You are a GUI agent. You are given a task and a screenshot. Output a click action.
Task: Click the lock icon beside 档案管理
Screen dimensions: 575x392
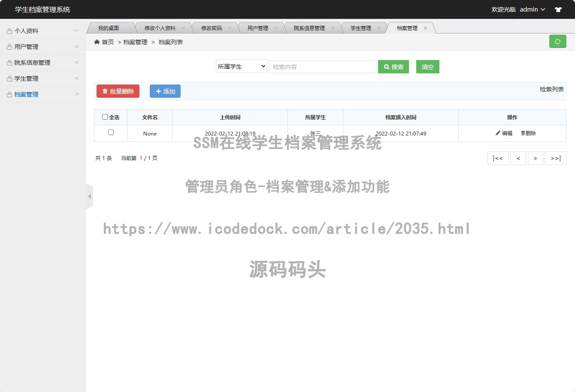click(x=9, y=94)
